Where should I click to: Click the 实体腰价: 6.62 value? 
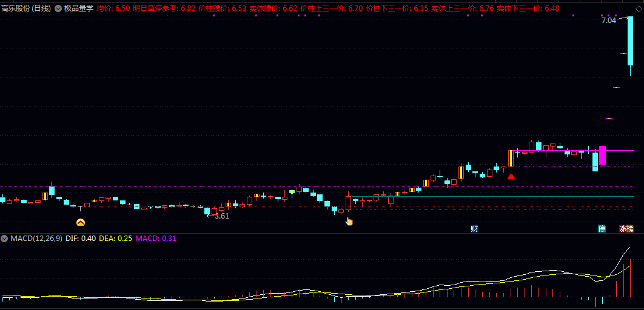click(x=273, y=8)
